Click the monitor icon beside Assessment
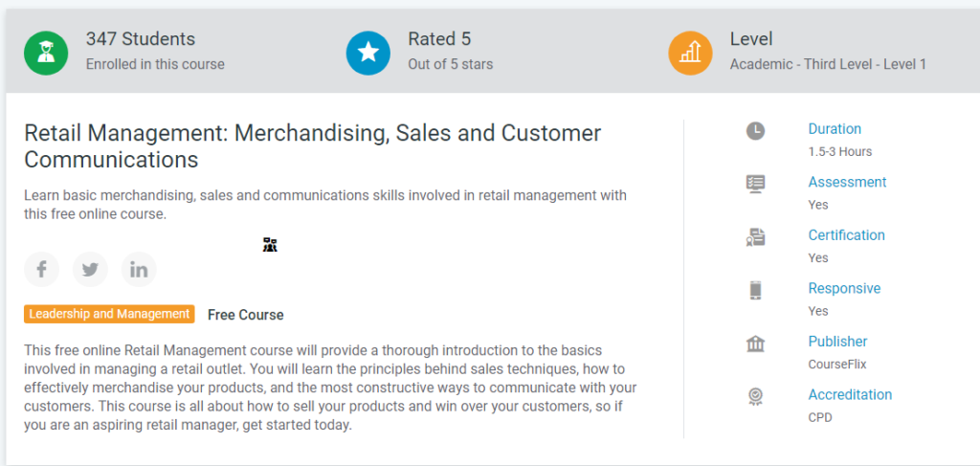This screenshot has height=466, width=980. point(756,184)
